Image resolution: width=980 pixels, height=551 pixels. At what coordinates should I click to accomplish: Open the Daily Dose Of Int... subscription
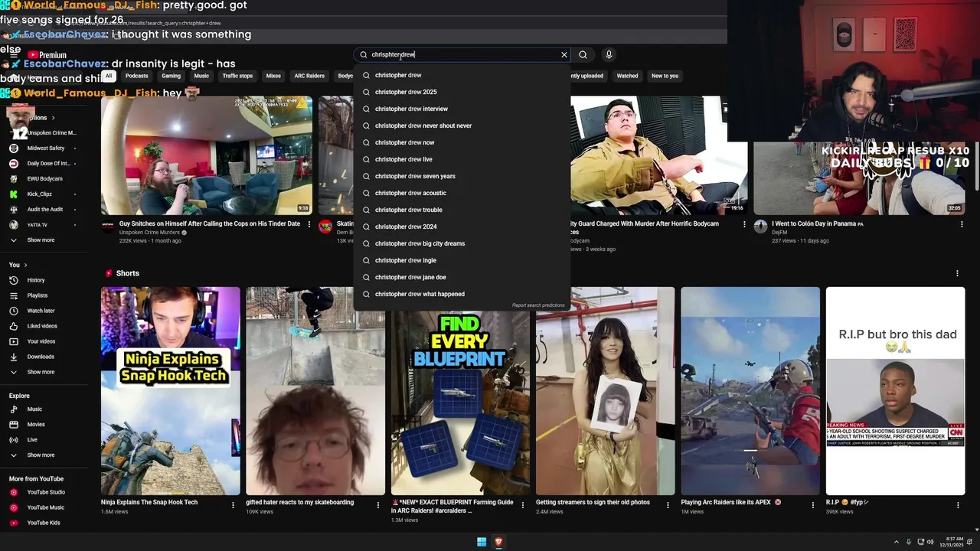pyautogui.click(x=48, y=164)
